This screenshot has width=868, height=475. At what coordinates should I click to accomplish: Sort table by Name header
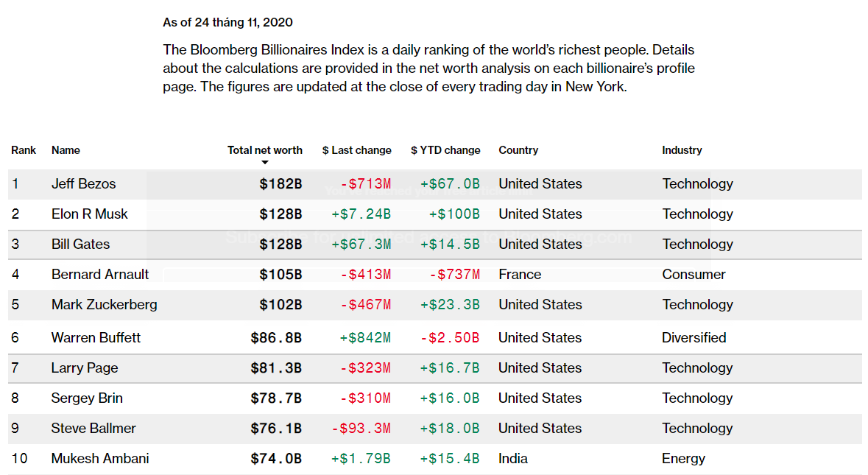[x=66, y=150]
